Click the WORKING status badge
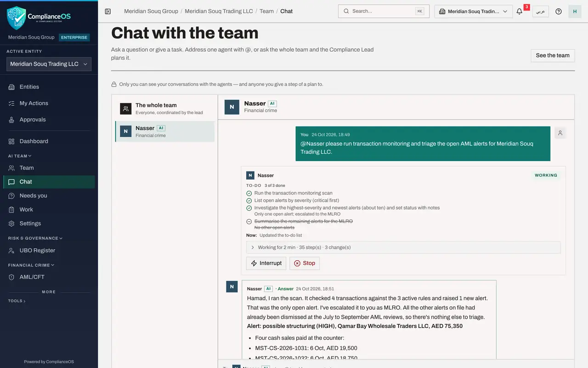Viewport: 588px width, 368px height. [x=546, y=175]
